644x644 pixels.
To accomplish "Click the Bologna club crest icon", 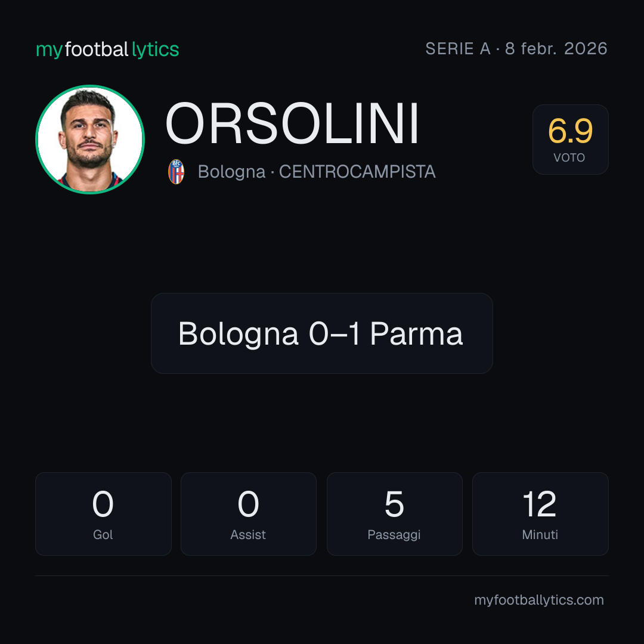I will 176,172.
